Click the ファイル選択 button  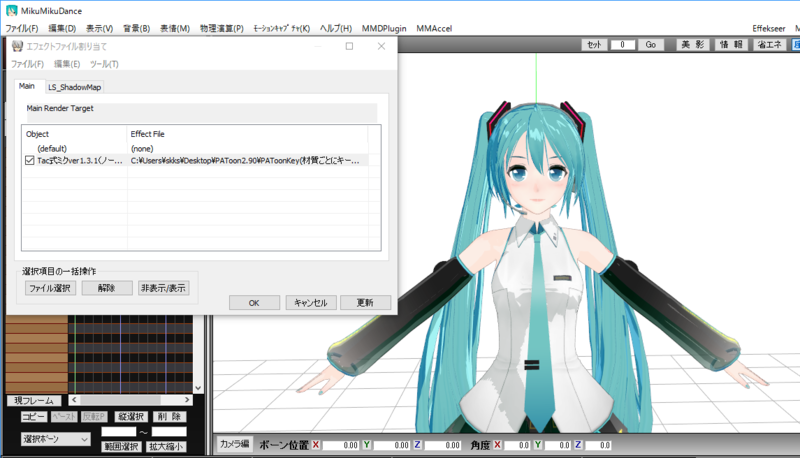pyautogui.click(x=50, y=288)
